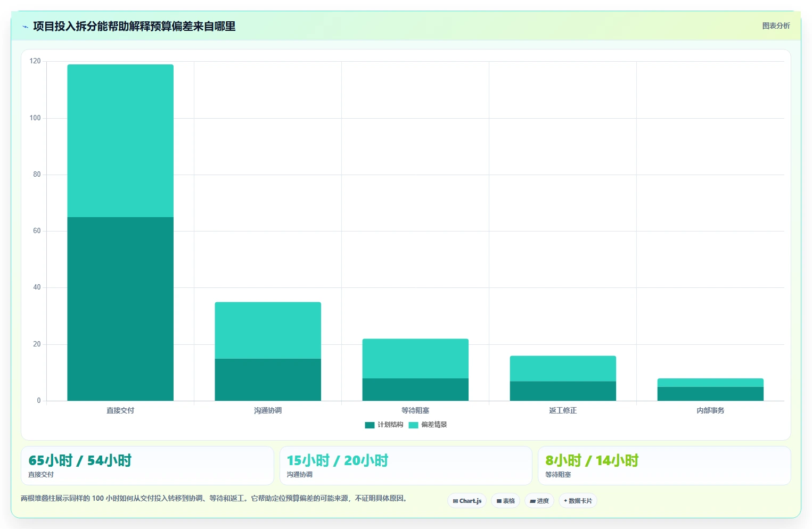Click the dark 计划结构 segment of 内部事务 bar
The image size is (812, 529).
[710, 394]
